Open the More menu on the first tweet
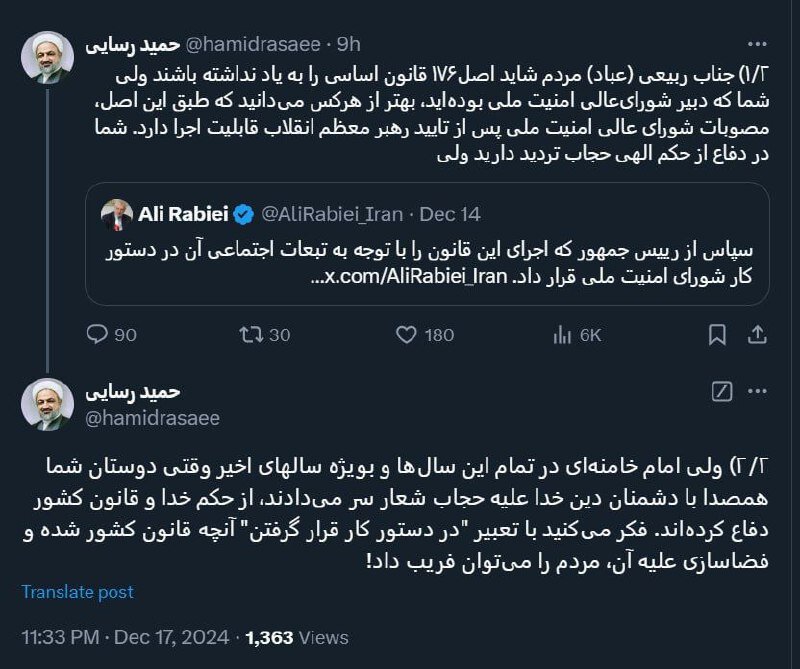Screen dimensions: 800x669 [x=757, y=45]
